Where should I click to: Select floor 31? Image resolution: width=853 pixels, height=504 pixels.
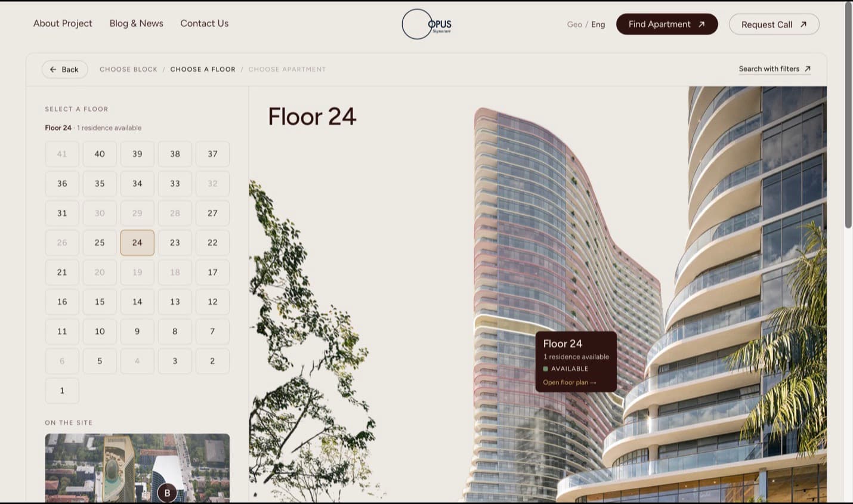point(62,213)
